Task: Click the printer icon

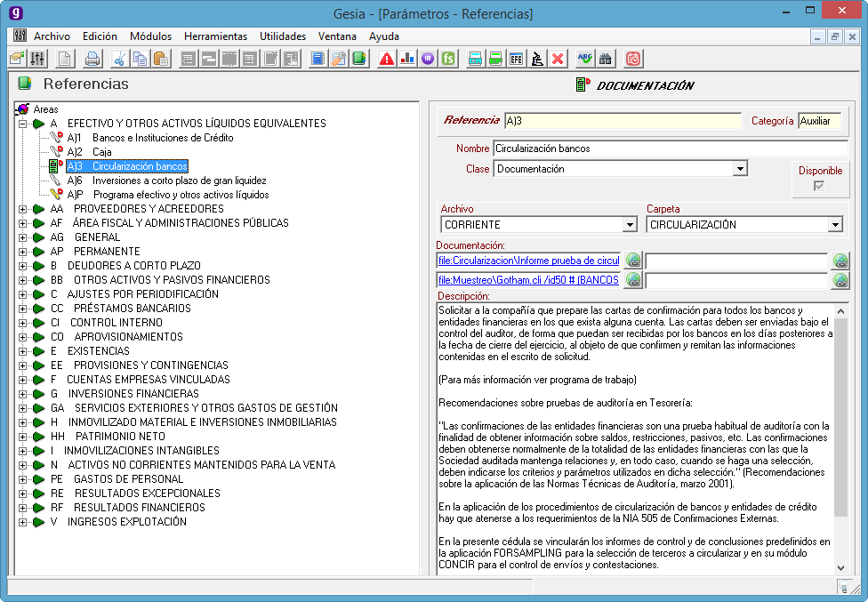Action: 92,59
